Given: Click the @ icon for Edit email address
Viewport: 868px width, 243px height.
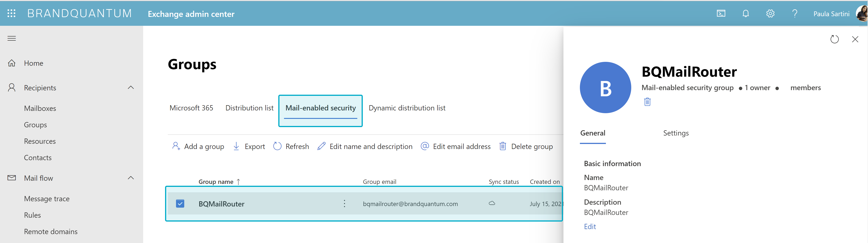Looking at the screenshot, I should pos(425,146).
